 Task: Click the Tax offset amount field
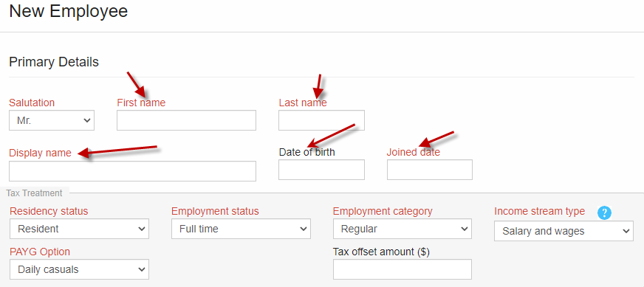[x=402, y=269]
